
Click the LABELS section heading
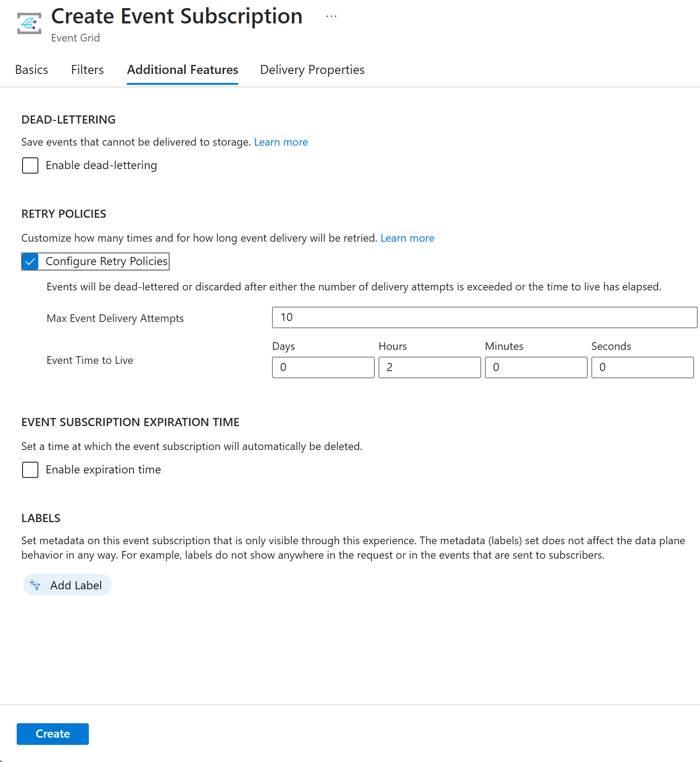[41, 518]
